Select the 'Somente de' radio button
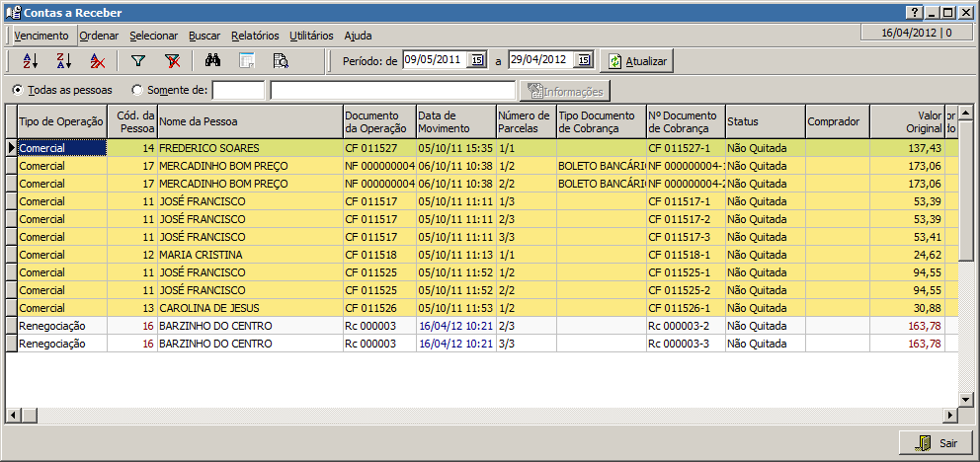The height and width of the screenshot is (462, 980). 137,90
